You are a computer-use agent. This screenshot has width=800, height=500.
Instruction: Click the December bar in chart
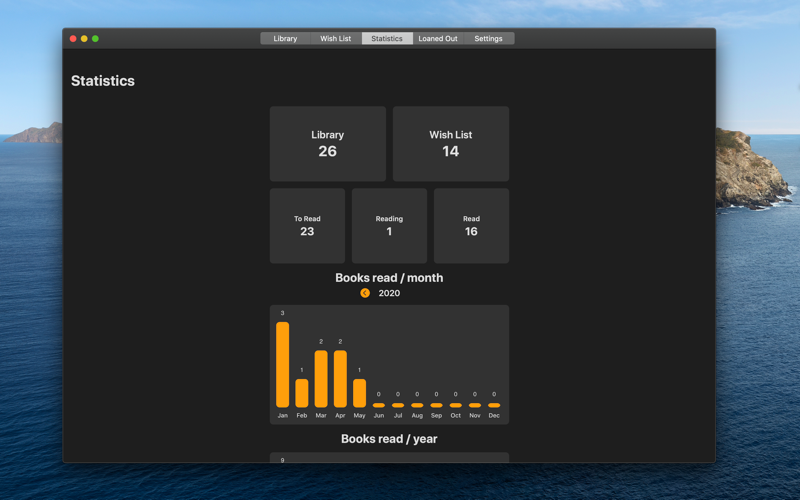494,406
